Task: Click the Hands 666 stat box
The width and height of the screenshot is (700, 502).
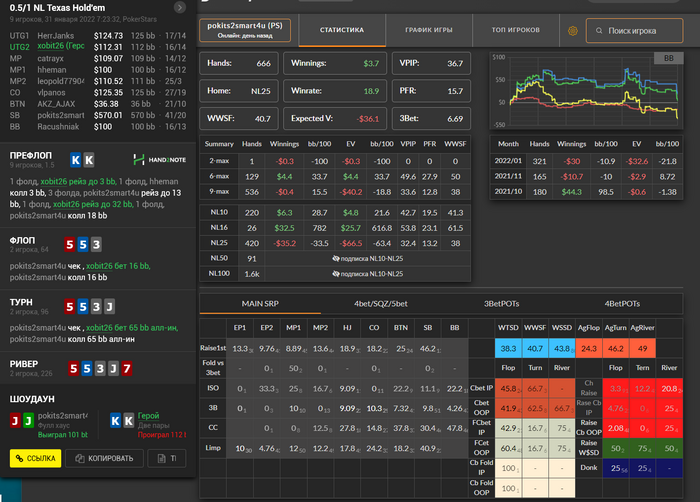Action: (239, 63)
